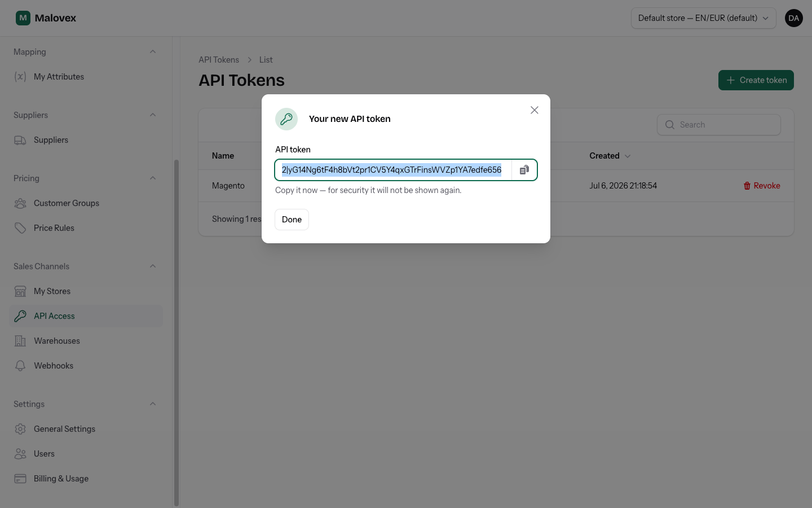
Task: Open Billing & Usage
Action: point(86,479)
